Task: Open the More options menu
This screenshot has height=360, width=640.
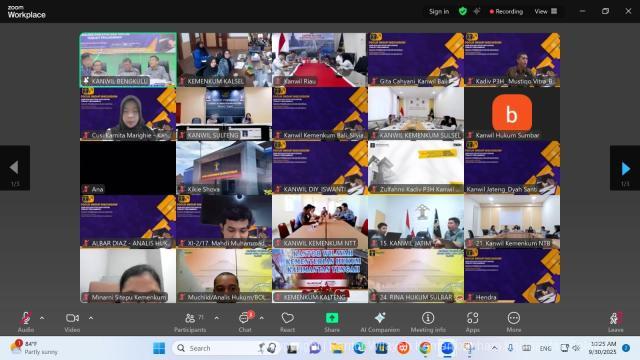Action: (x=513, y=322)
